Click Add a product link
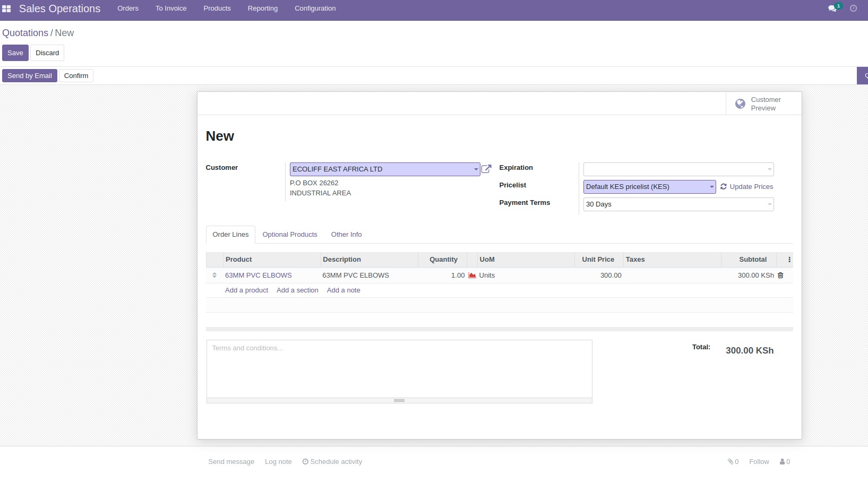Screen dimensions: 868x482 click(246, 290)
